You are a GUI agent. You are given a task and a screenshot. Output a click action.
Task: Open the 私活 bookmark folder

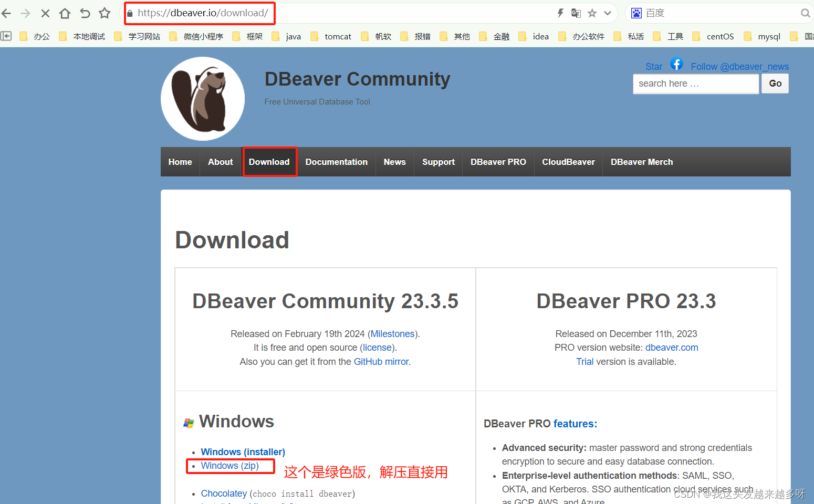(x=629, y=36)
